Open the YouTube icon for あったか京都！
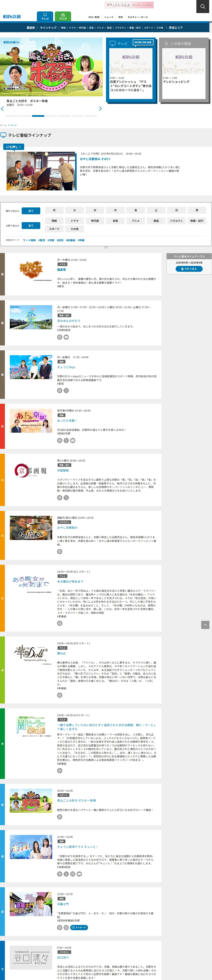This screenshot has height=980, width=212. (x=73, y=441)
